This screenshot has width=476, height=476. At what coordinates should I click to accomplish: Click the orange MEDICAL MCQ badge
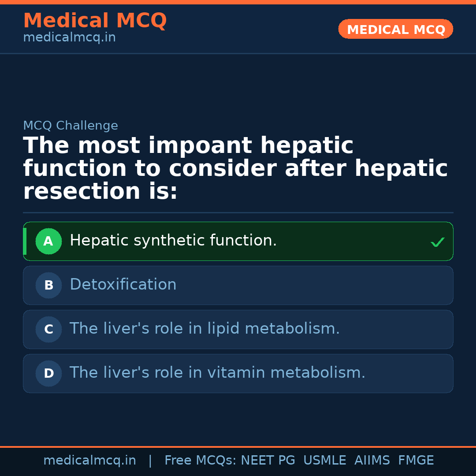pyautogui.click(x=395, y=29)
